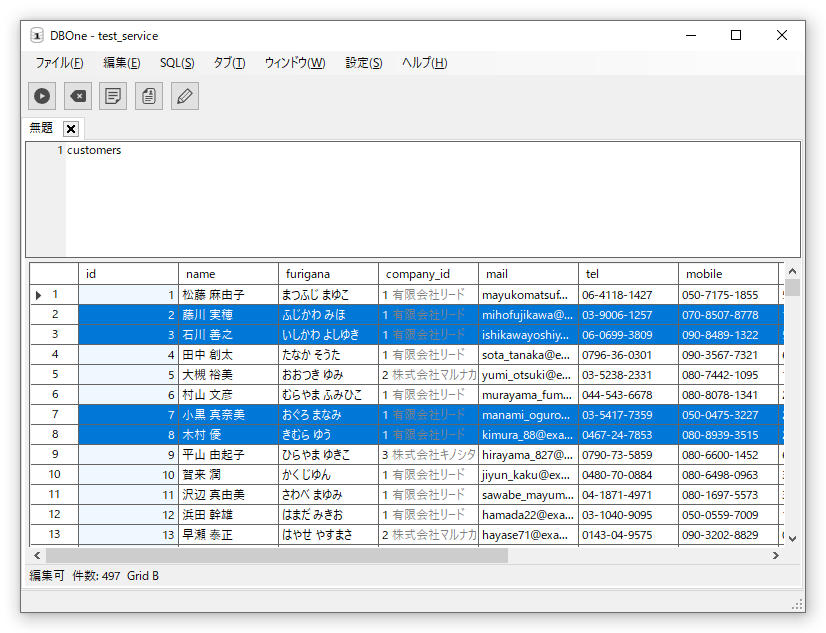Image resolution: width=826 pixels, height=633 pixels.
Task: Click the furigana column header
Action: 328,274
